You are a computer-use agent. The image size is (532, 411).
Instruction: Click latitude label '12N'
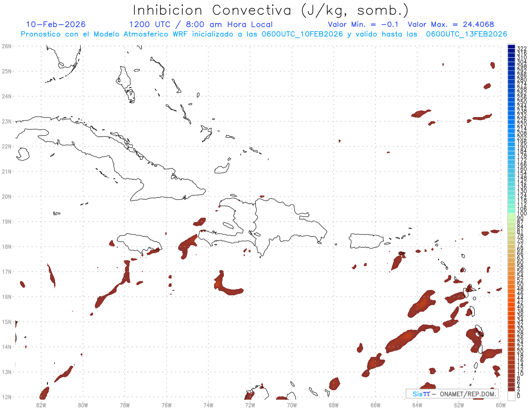7,397
